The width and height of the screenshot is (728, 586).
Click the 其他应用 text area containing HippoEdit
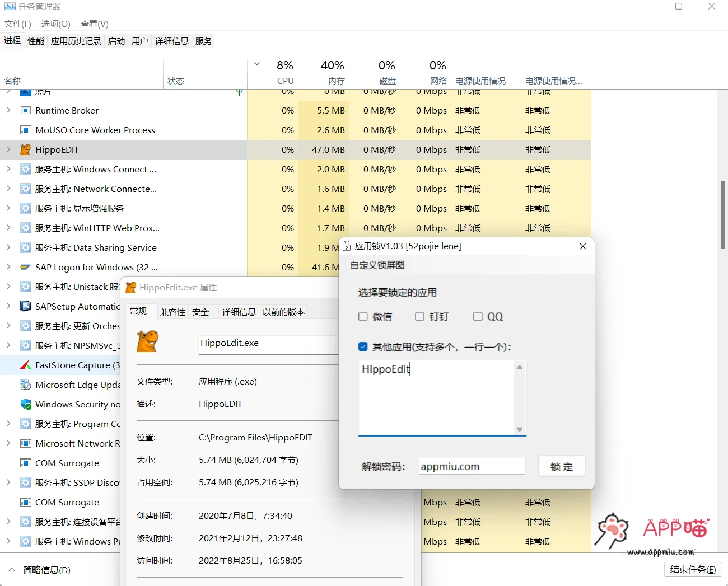click(436, 397)
